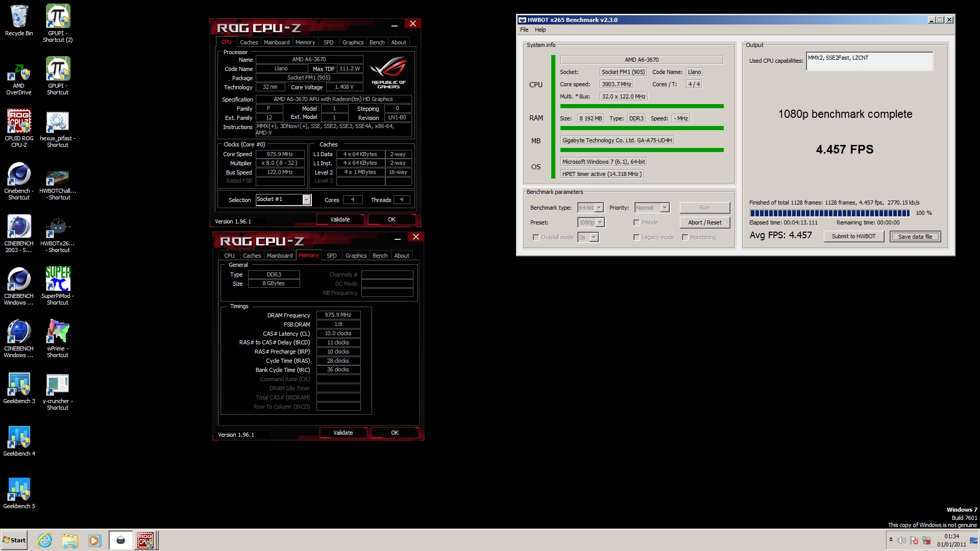
Task: Open the Geekbench 5 desktop icon
Action: click(19, 493)
